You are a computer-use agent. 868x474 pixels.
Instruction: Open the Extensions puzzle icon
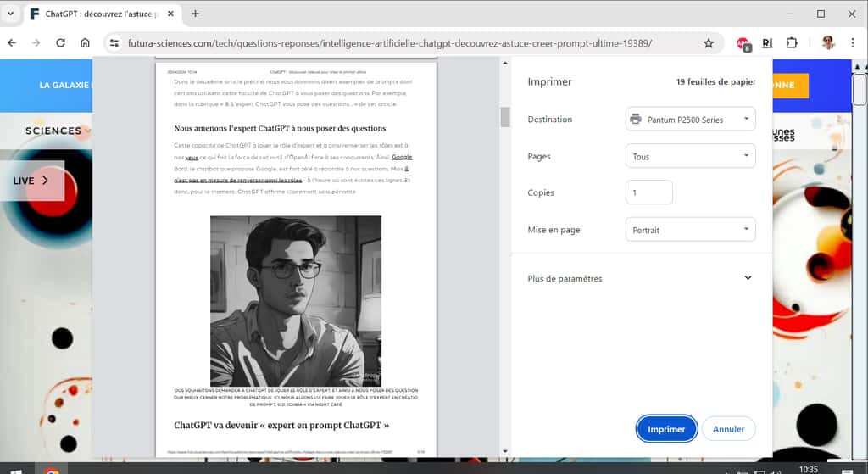coord(792,42)
